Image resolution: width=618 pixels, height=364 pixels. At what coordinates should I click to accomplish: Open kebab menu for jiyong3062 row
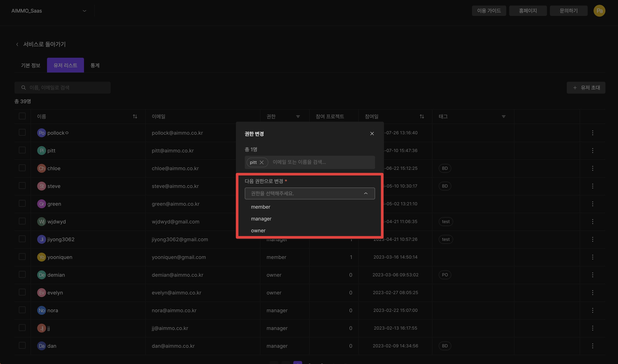click(592, 239)
